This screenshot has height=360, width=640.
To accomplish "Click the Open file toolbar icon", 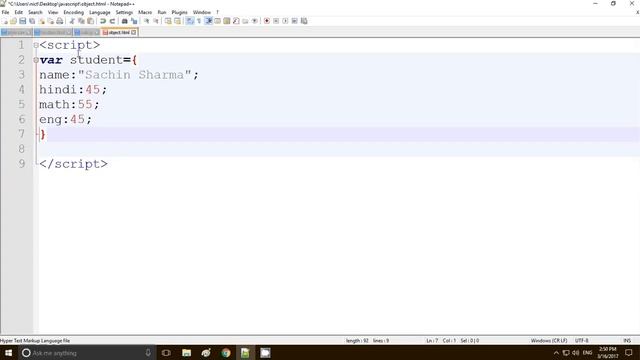I will (13, 21).
